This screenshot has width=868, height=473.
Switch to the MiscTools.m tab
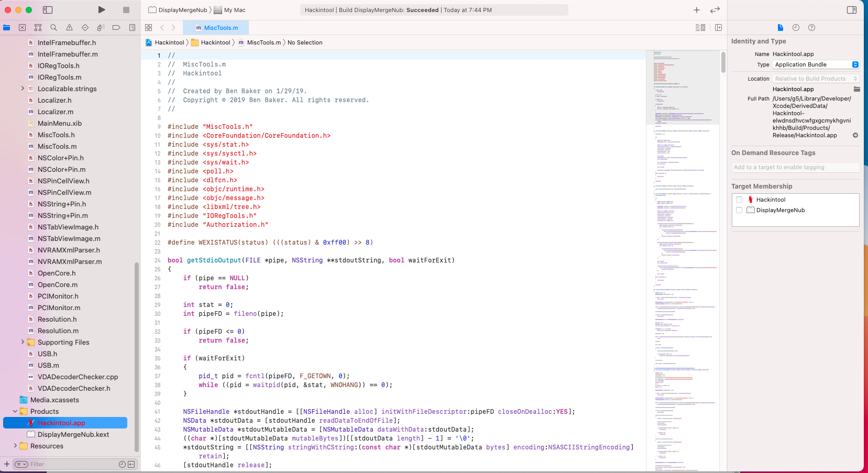pos(216,27)
